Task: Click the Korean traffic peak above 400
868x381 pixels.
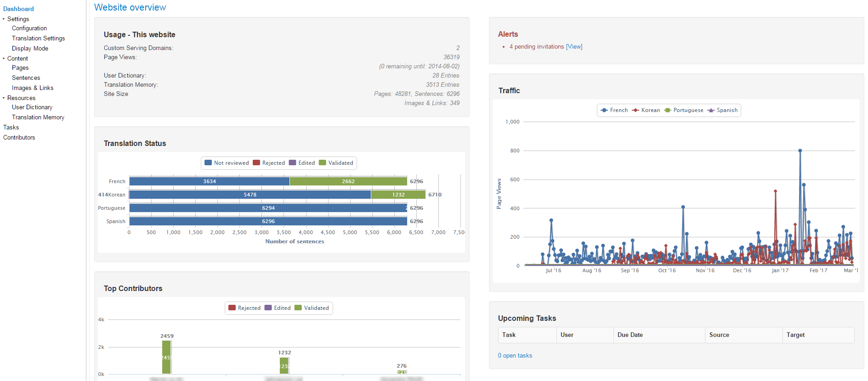Action: (775, 191)
